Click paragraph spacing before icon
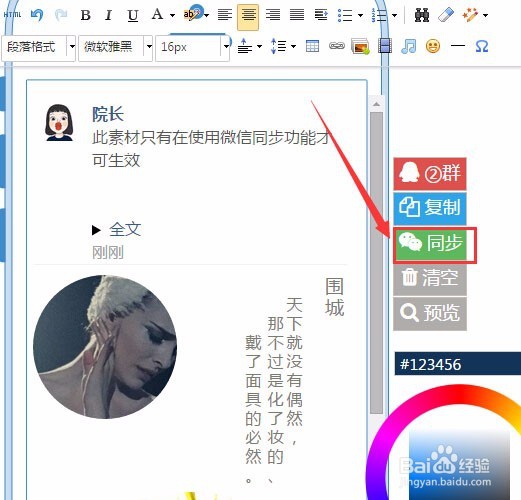 tap(245, 46)
